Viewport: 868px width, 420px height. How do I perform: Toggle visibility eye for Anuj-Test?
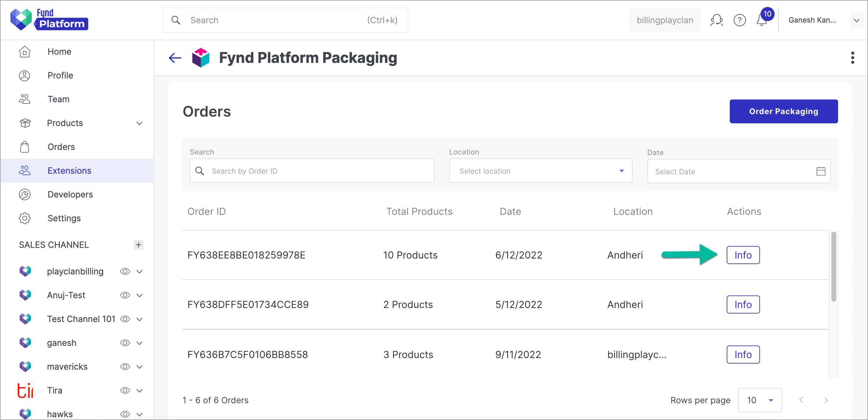coord(125,295)
